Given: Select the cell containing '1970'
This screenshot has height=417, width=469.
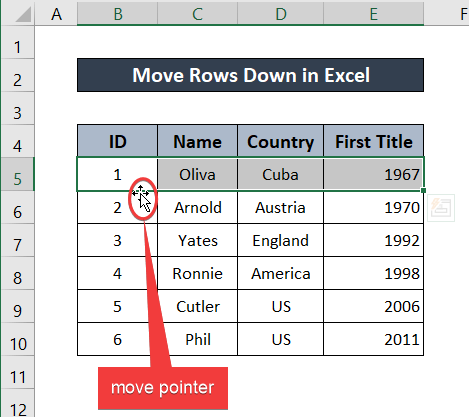Looking at the screenshot, I should tap(374, 207).
